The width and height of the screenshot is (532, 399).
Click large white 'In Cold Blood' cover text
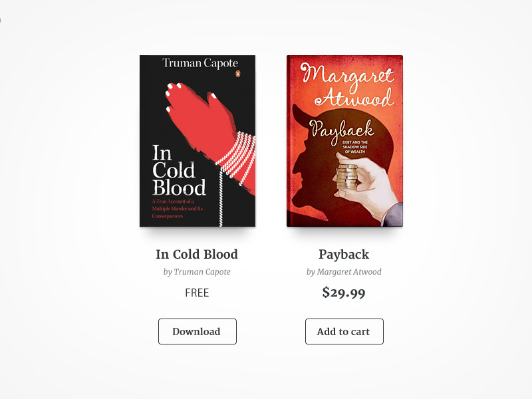click(x=179, y=170)
